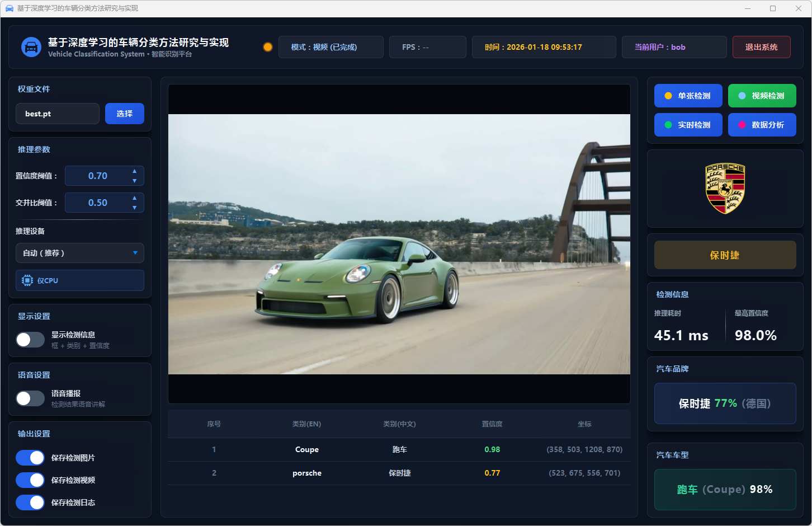This screenshot has height=526, width=812.
Task: Click the CPU chip icon beside 仅CPU
Action: point(27,280)
